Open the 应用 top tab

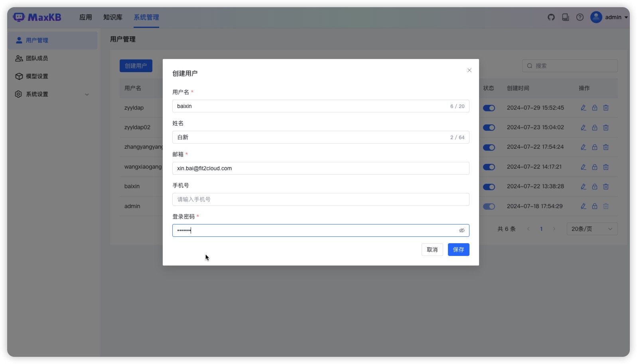click(x=85, y=17)
